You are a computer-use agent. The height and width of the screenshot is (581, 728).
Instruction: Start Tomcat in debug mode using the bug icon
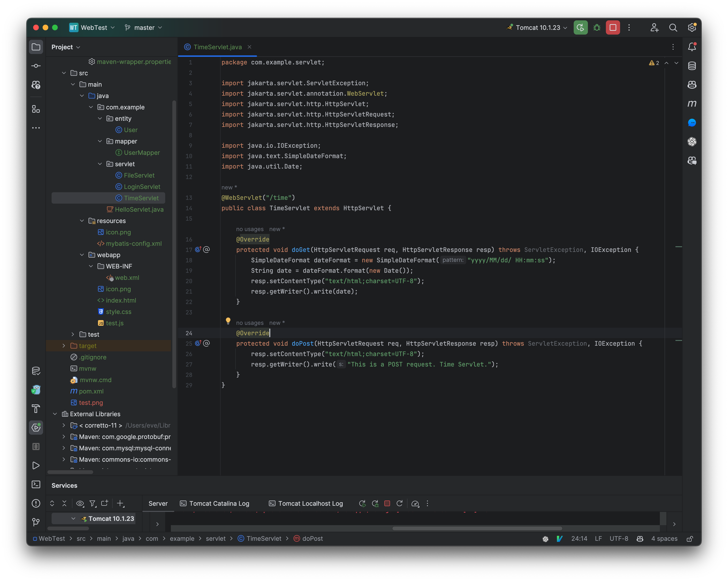[596, 27]
